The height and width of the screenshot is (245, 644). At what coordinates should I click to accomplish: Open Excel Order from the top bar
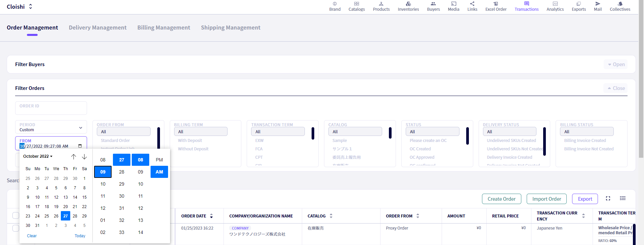496,7
